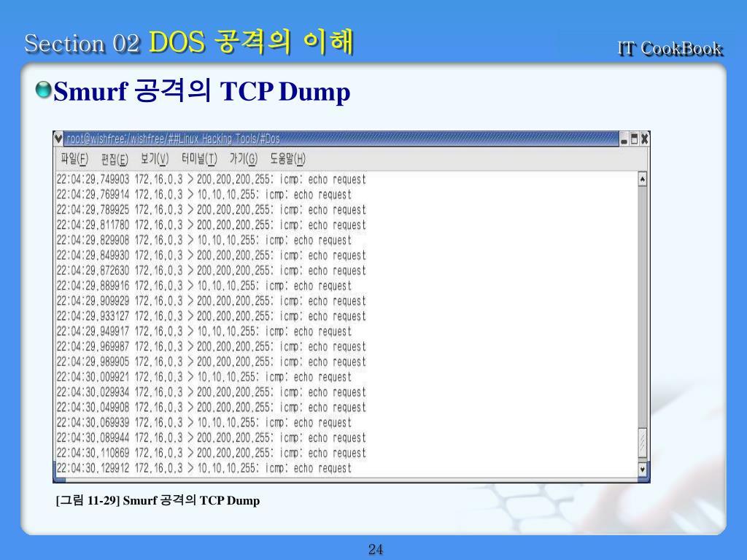The image size is (747, 560).
Task: Close the terminal window
Action: [644, 139]
